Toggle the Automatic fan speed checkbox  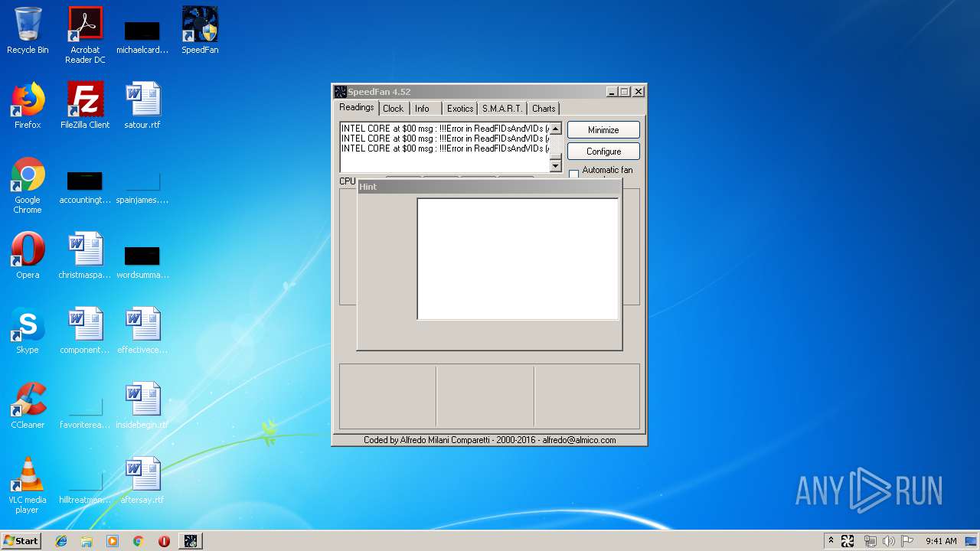pos(573,174)
